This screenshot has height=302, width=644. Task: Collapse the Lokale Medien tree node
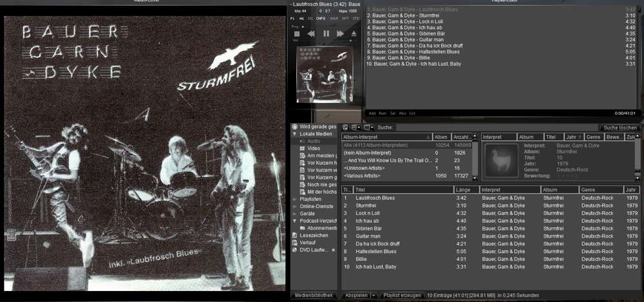click(294, 134)
